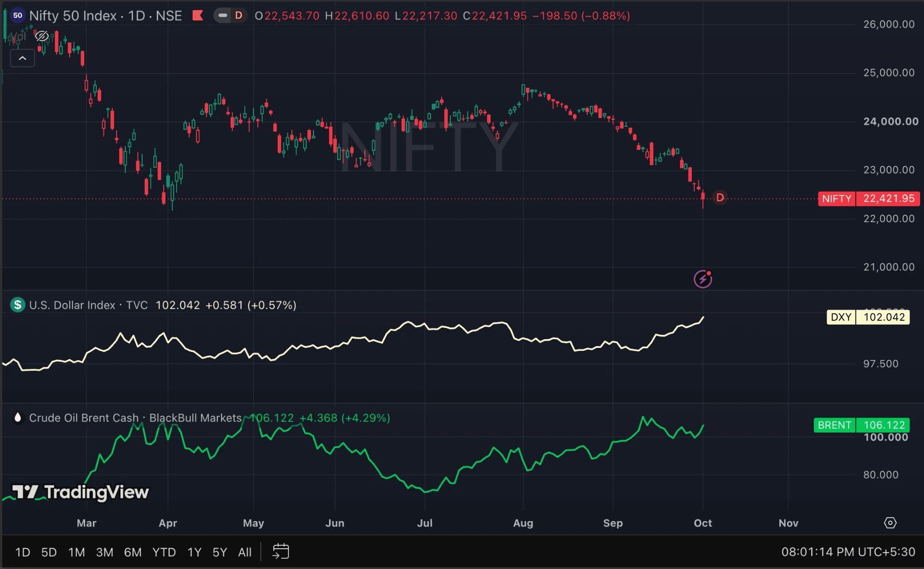Click the U.S. Dollar Index dollar icon
Image resolution: width=924 pixels, height=569 pixels.
click(18, 305)
